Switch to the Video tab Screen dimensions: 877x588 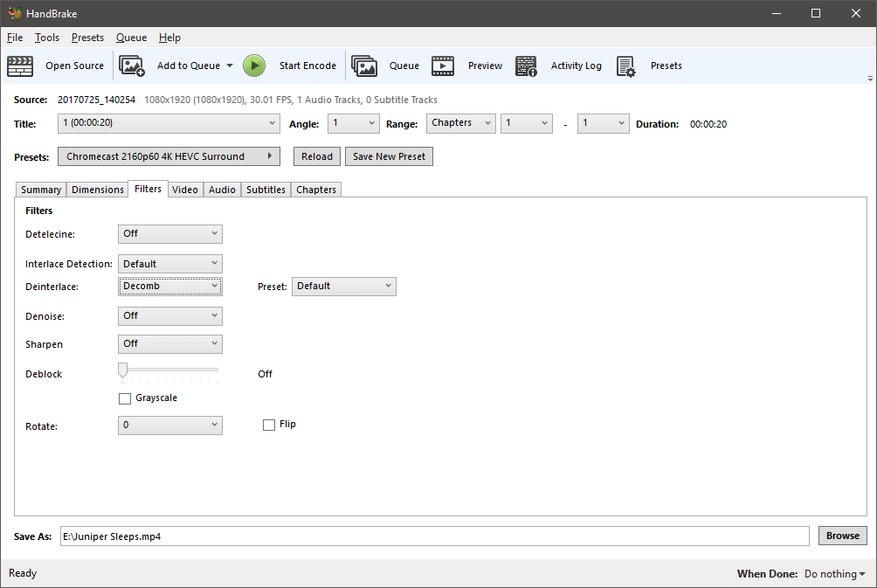[185, 190]
